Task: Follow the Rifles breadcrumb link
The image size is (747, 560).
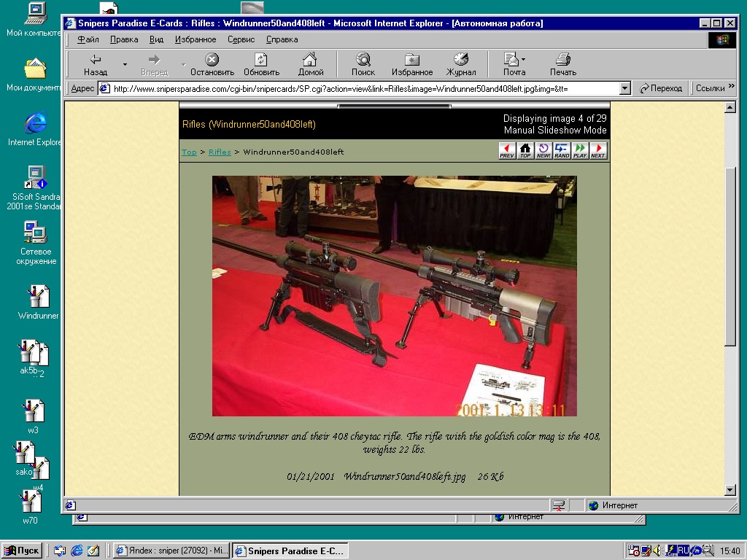Action: pyautogui.click(x=220, y=152)
